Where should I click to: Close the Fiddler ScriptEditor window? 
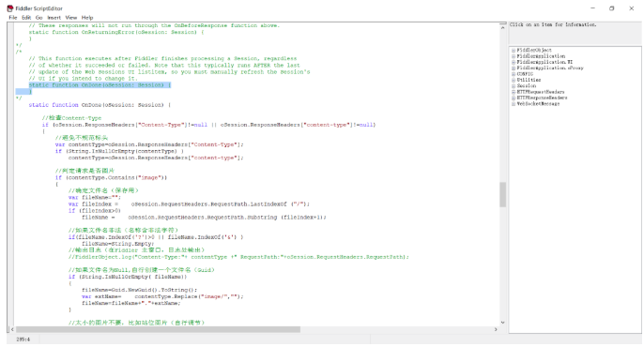click(631, 8)
